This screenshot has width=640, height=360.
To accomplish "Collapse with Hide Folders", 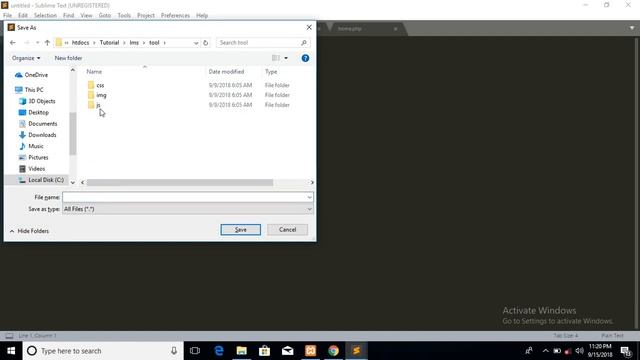I will pyautogui.click(x=29, y=231).
